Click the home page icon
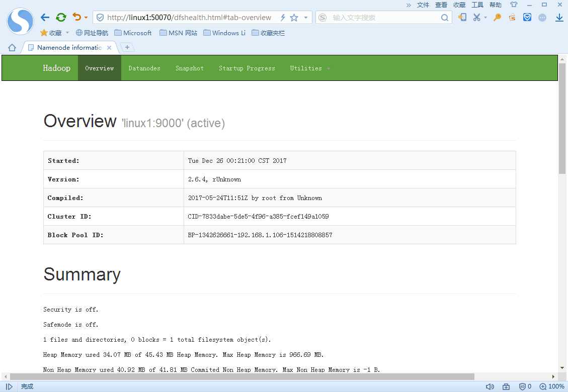The image size is (568, 392). pyautogui.click(x=12, y=47)
